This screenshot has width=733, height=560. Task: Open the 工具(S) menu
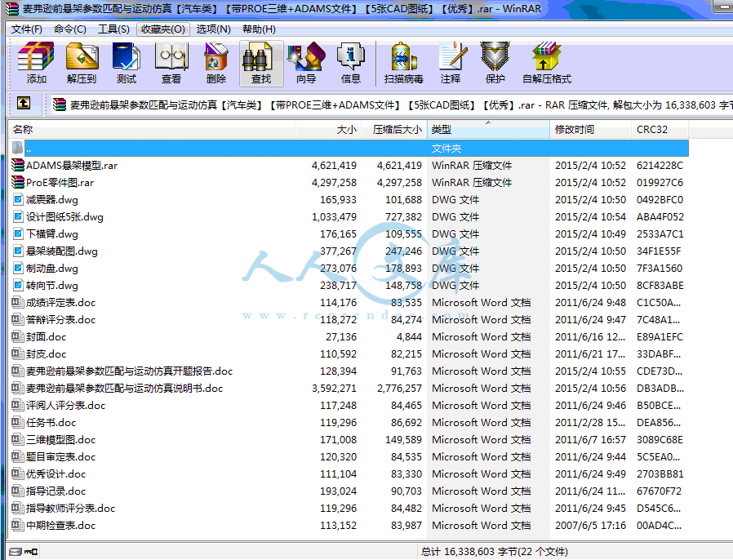point(113,29)
